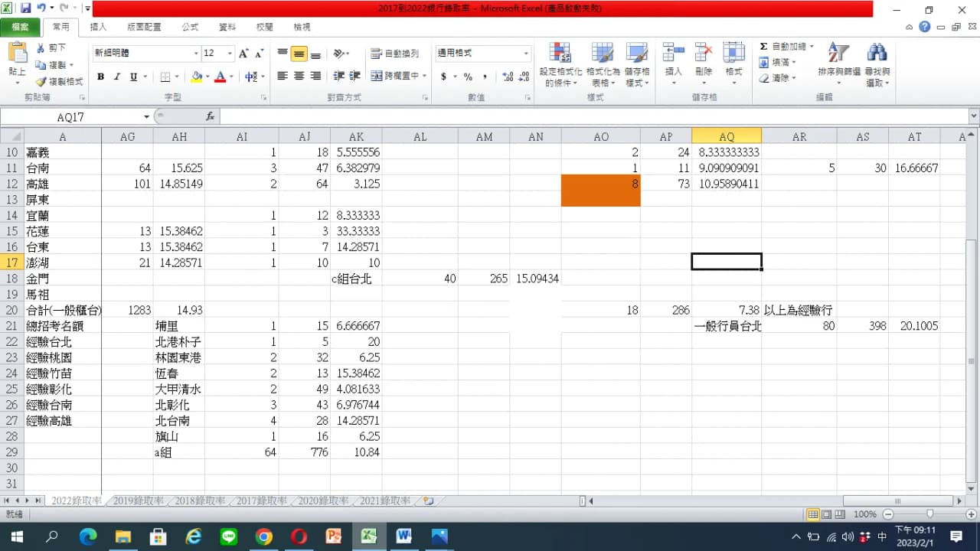The height and width of the screenshot is (551, 980).
Task: Open the number format dropdown 通用格式
Action: [526, 54]
